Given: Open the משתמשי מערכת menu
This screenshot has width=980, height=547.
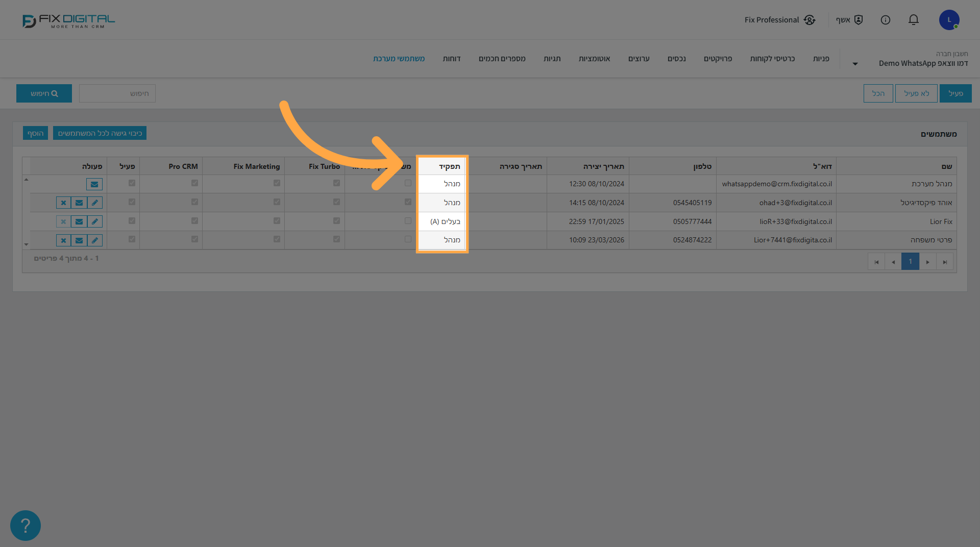Looking at the screenshot, I should click(x=399, y=59).
